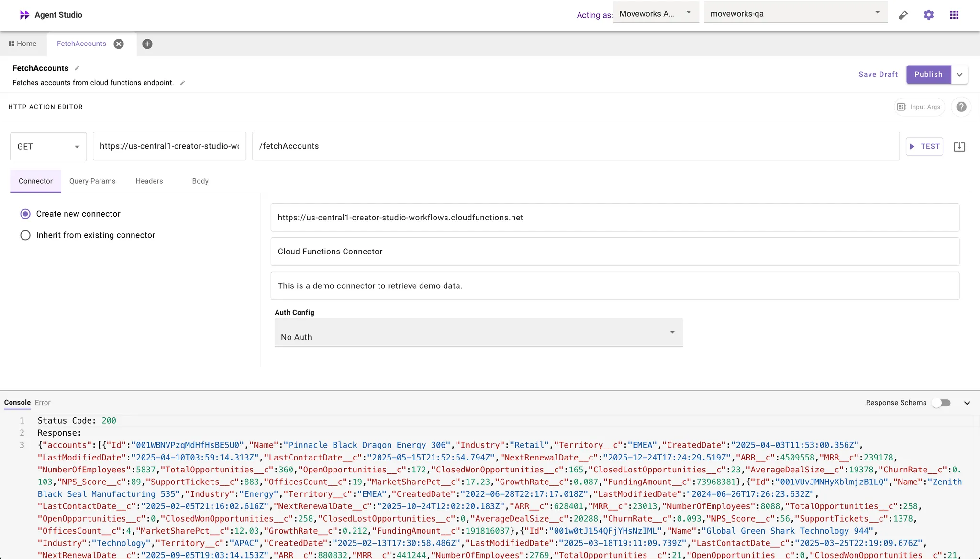
Task: Open the settings gear icon
Action: tap(928, 15)
